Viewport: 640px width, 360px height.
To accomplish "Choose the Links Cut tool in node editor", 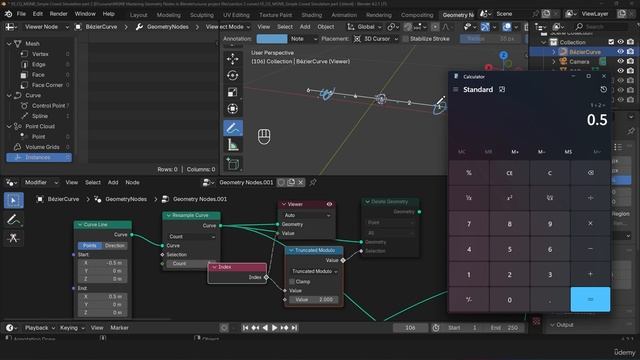I will pyautogui.click(x=13, y=238).
